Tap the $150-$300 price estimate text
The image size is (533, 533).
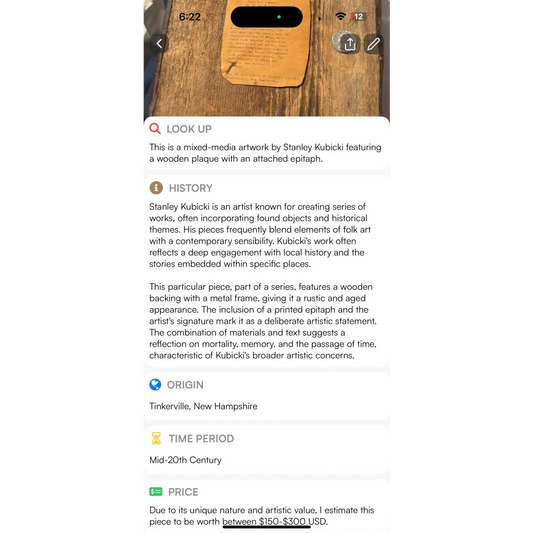(282, 521)
